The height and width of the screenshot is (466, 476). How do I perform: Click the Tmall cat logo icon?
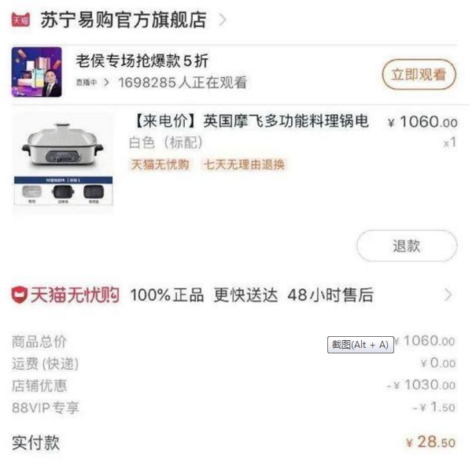pyautogui.click(x=20, y=20)
